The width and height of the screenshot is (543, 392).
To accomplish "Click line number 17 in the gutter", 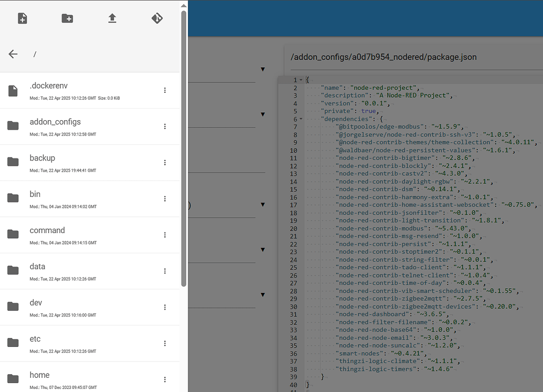I will (x=293, y=205).
